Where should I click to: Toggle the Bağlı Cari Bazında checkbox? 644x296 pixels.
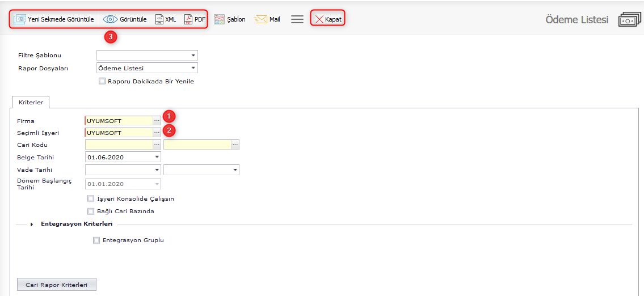91,212
